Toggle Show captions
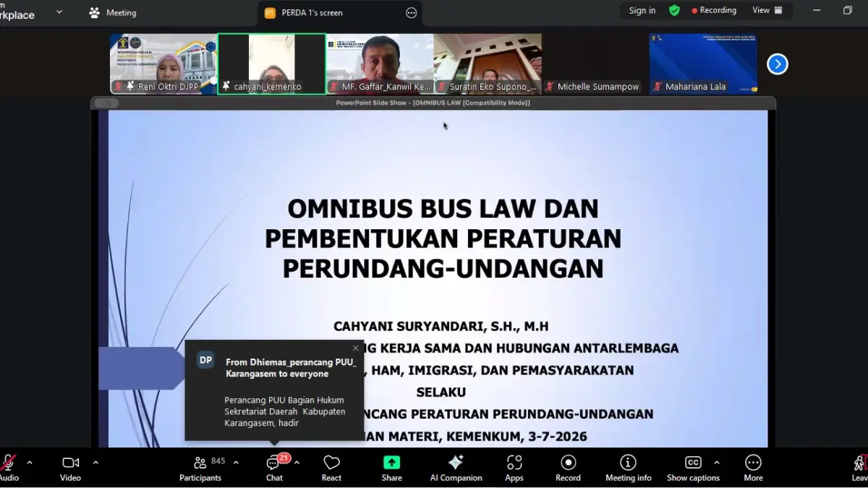This screenshot has width=868, height=488. 693,468
